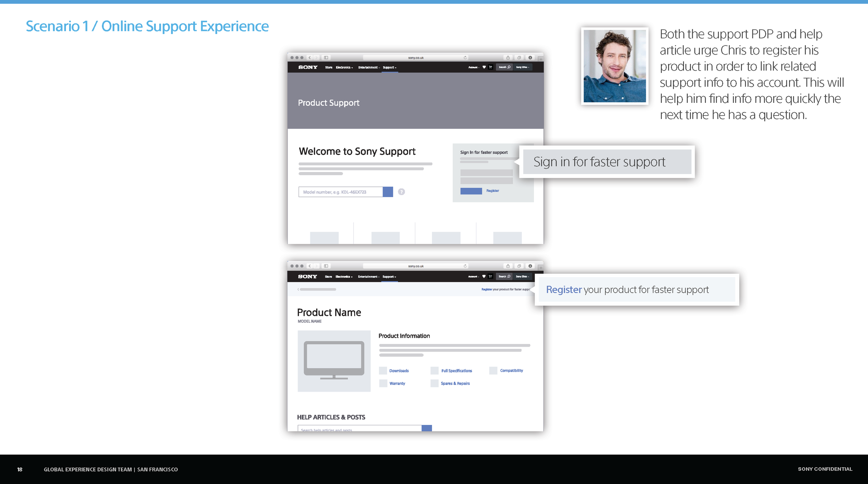Click the Sony logo in the top browser
This screenshot has width=868, height=484.
[308, 67]
